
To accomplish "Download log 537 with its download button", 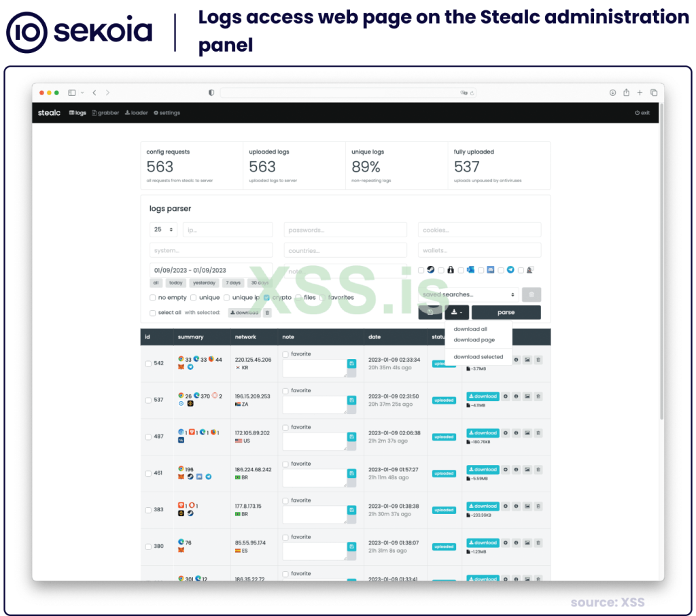I will click(483, 396).
